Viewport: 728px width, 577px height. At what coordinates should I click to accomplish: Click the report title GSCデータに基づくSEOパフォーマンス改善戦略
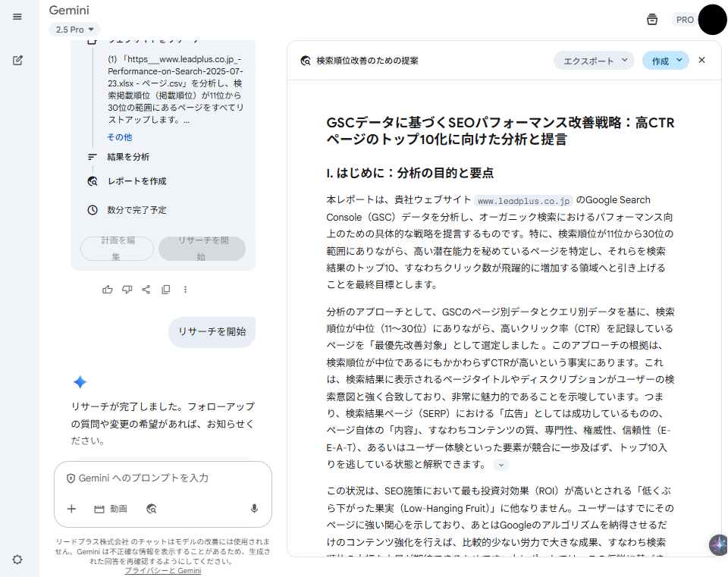(x=500, y=131)
